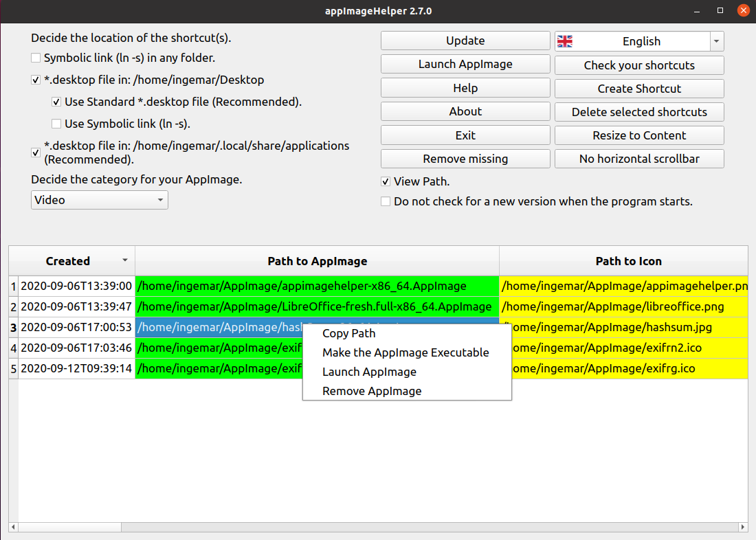This screenshot has height=540, width=756.
Task: Click the Path to AppImage column header
Action: point(318,261)
